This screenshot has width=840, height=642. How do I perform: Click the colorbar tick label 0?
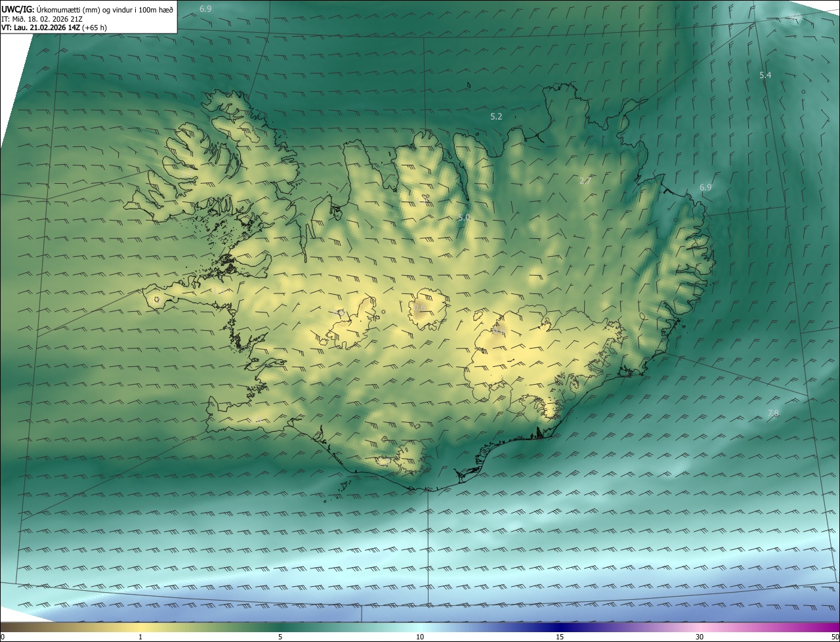click(3, 637)
